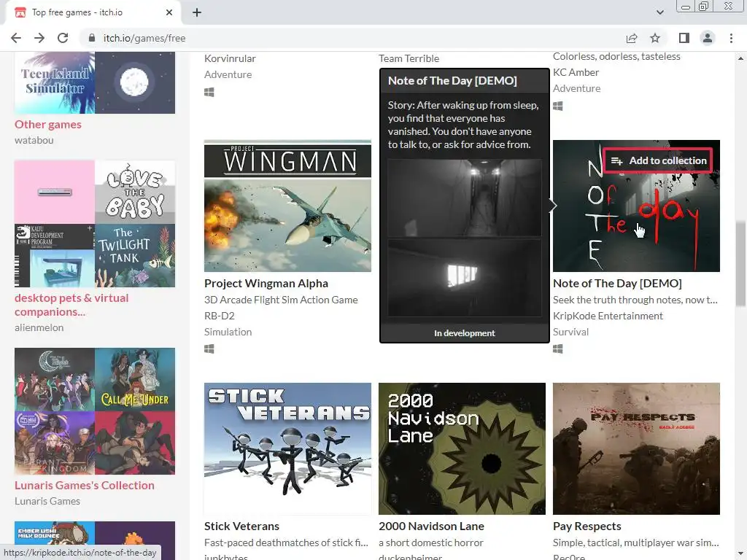
Task: View site information lock icon
Action: coord(92,38)
